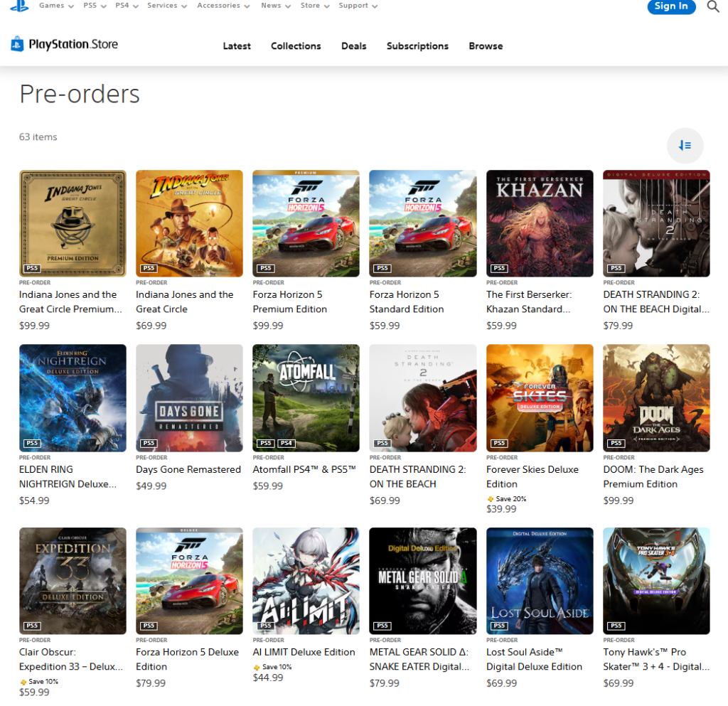Expand the Games dropdown menu

click(56, 6)
